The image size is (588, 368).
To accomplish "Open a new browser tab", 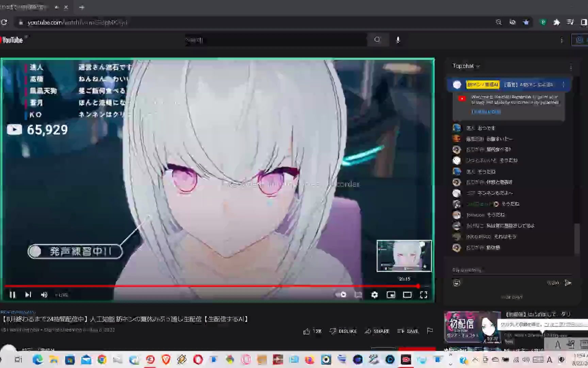I will 82,7.
